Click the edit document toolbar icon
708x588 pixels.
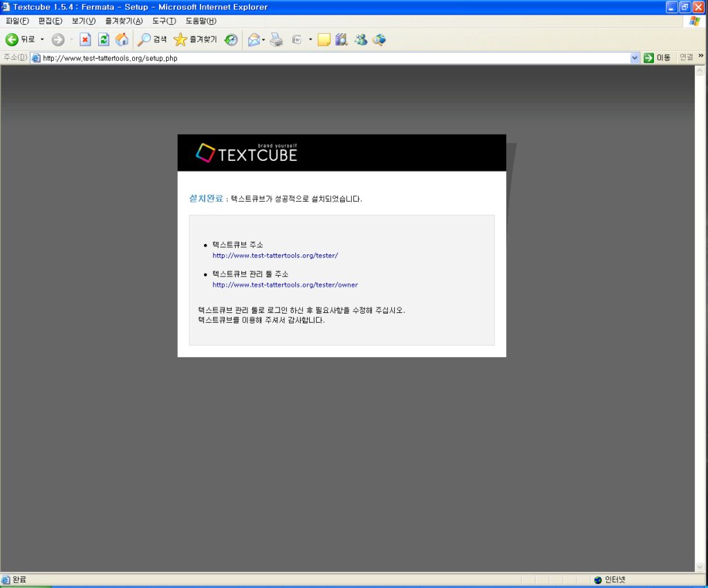tap(297, 39)
